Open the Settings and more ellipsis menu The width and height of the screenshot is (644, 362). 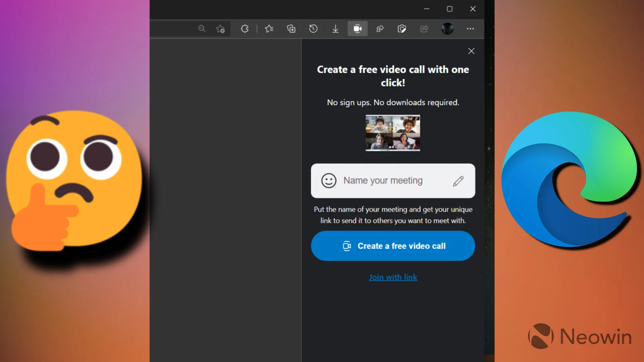coord(470,28)
